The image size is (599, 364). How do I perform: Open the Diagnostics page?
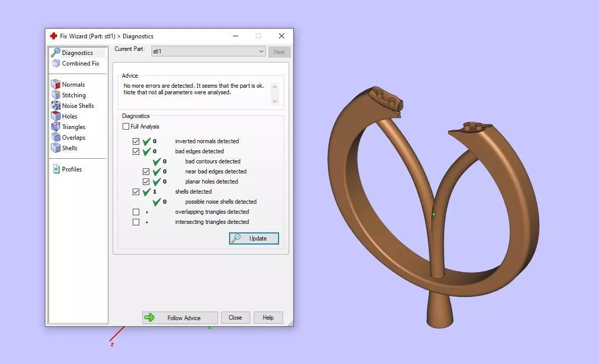[x=77, y=52]
